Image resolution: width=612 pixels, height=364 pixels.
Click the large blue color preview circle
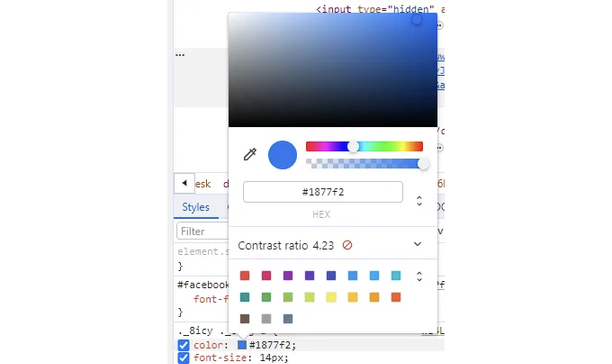click(x=282, y=155)
